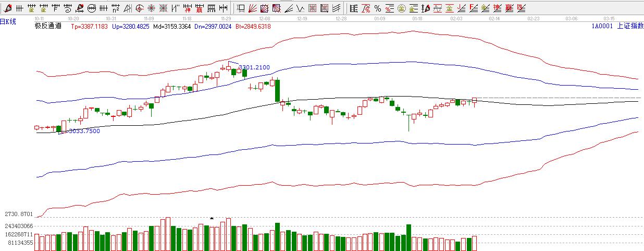Click the 3033.7500 low price label
The height and width of the screenshot is (251, 644).
coord(84,132)
